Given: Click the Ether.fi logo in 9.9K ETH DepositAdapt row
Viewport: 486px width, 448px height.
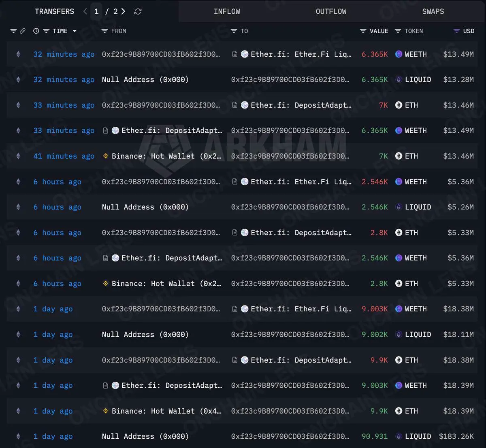Looking at the screenshot, I should coord(245,360).
